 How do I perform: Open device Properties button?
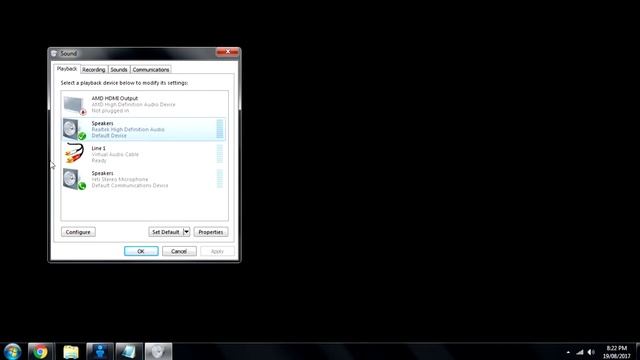click(211, 232)
